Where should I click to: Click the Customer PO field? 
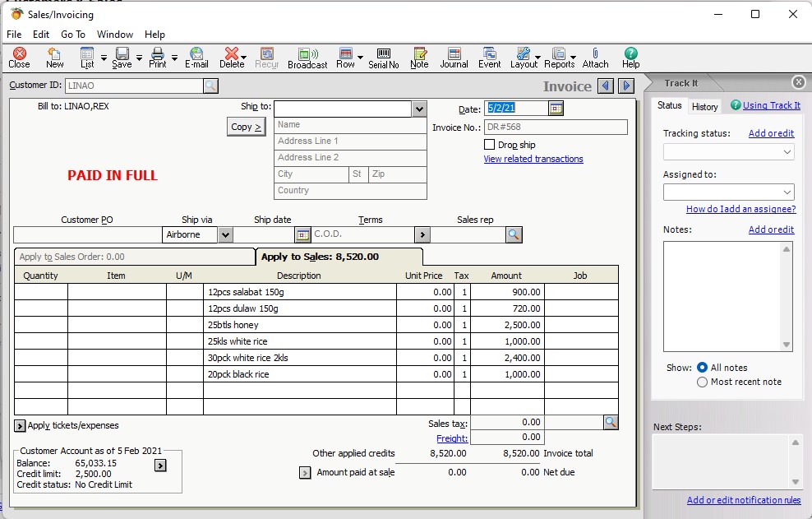pos(87,234)
